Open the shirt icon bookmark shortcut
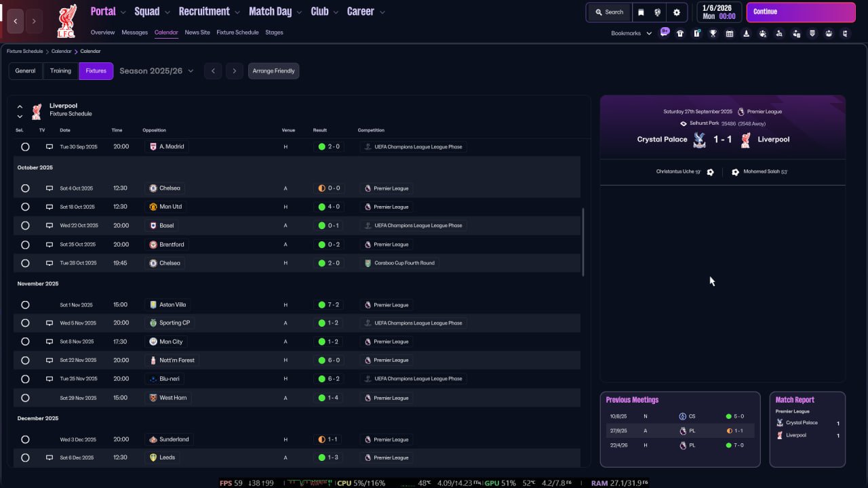The width and height of the screenshot is (868, 488). pos(680,33)
